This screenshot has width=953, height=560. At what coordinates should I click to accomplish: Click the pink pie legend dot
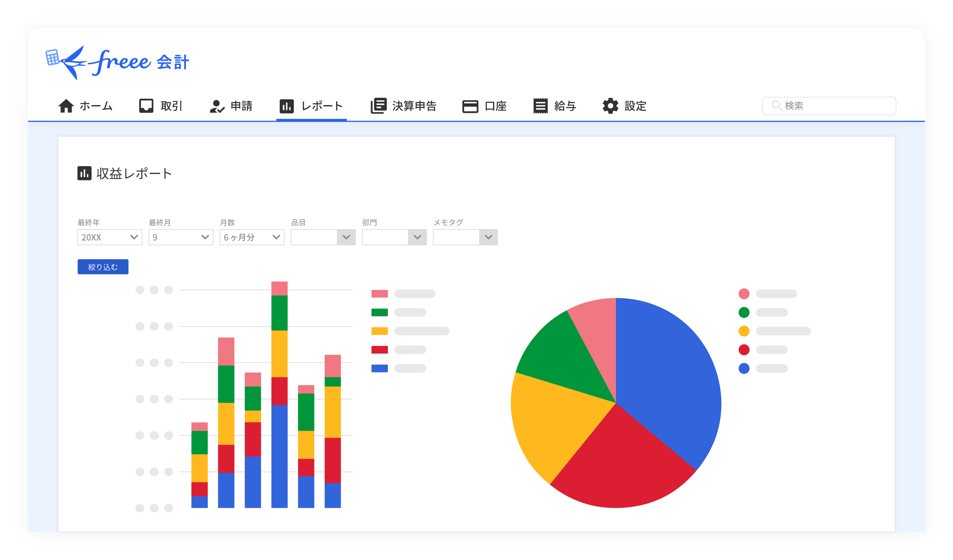tap(744, 294)
